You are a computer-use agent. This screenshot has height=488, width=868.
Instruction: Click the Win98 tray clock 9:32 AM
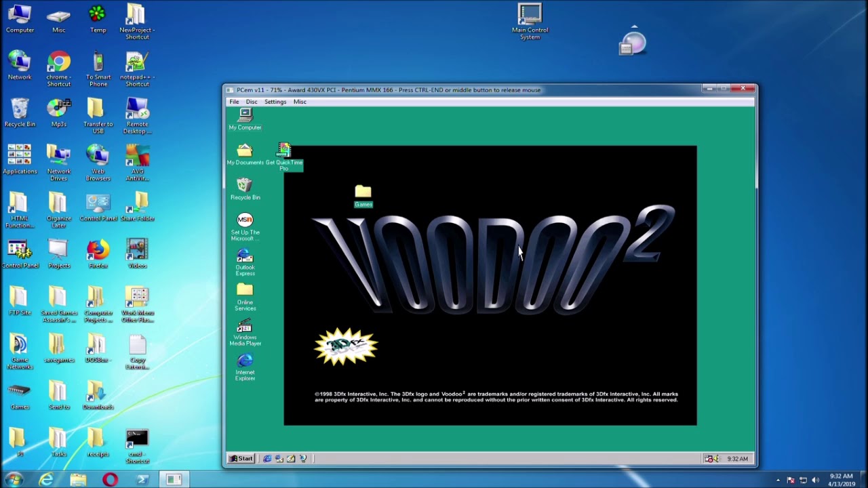737,459
